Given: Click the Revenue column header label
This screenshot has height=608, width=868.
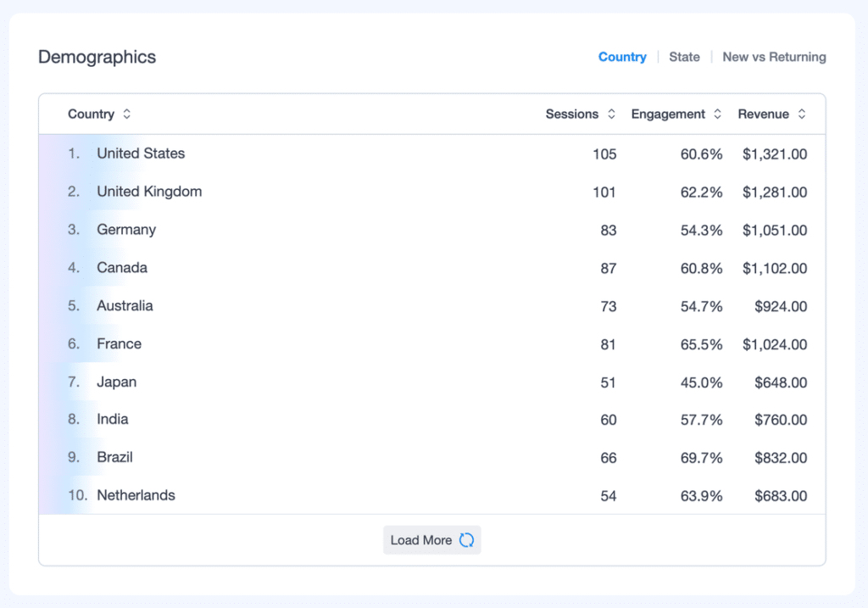Looking at the screenshot, I should (764, 114).
